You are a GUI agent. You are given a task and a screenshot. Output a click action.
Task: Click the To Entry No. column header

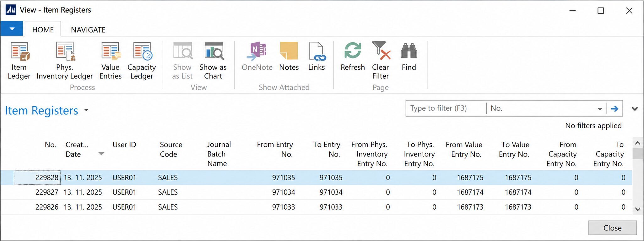[x=327, y=149]
